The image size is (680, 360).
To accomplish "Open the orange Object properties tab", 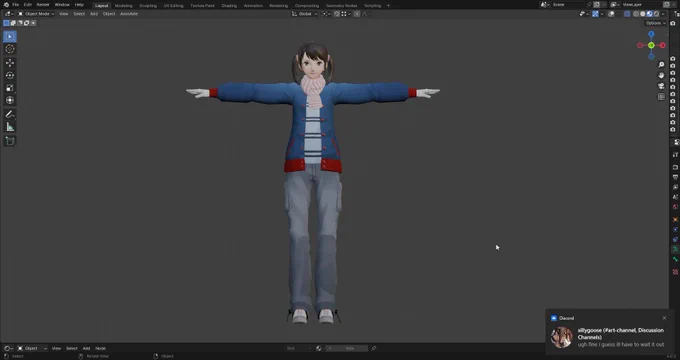I will point(675,219).
